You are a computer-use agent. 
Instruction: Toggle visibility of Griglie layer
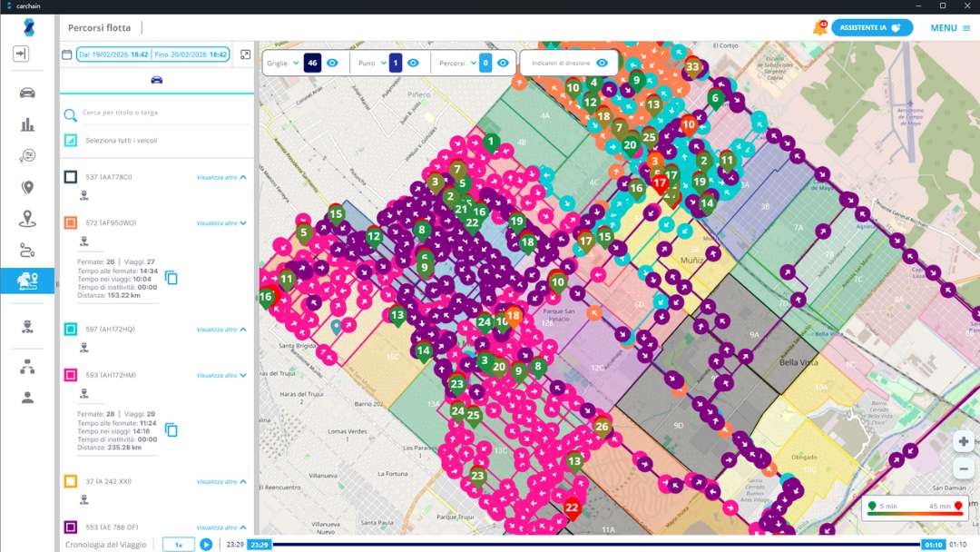point(334,63)
